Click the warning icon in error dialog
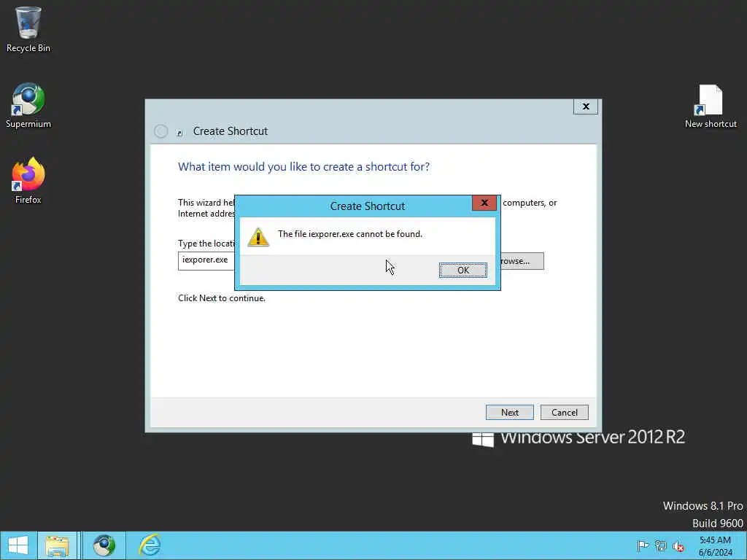Viewport: 747px width, 560px height. pyautogui.click(x=258, y=237)
